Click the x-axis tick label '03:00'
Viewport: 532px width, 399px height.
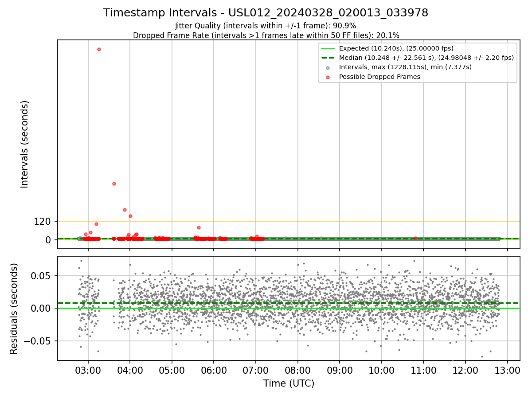click(x=88, y=370)
